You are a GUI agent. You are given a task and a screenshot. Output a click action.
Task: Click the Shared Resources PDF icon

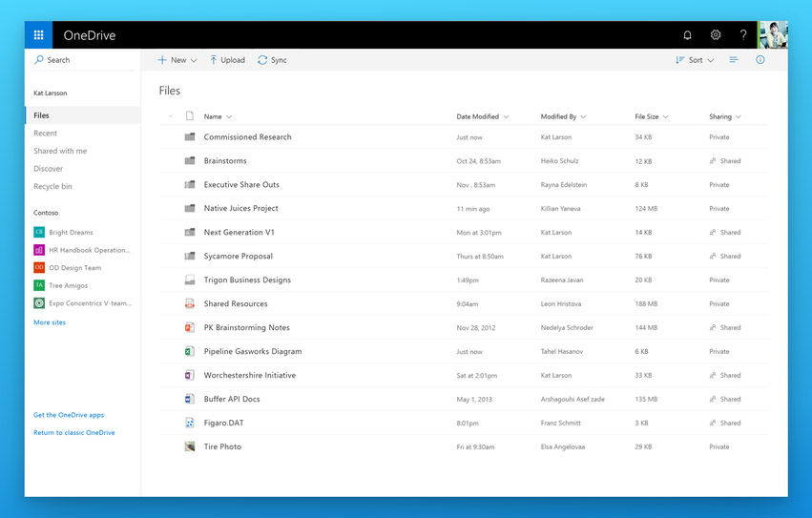tap(190, 303)
